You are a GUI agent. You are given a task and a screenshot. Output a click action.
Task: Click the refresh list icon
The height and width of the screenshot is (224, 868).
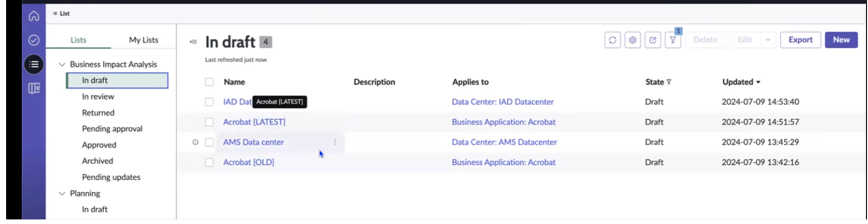tap(612, 40)
